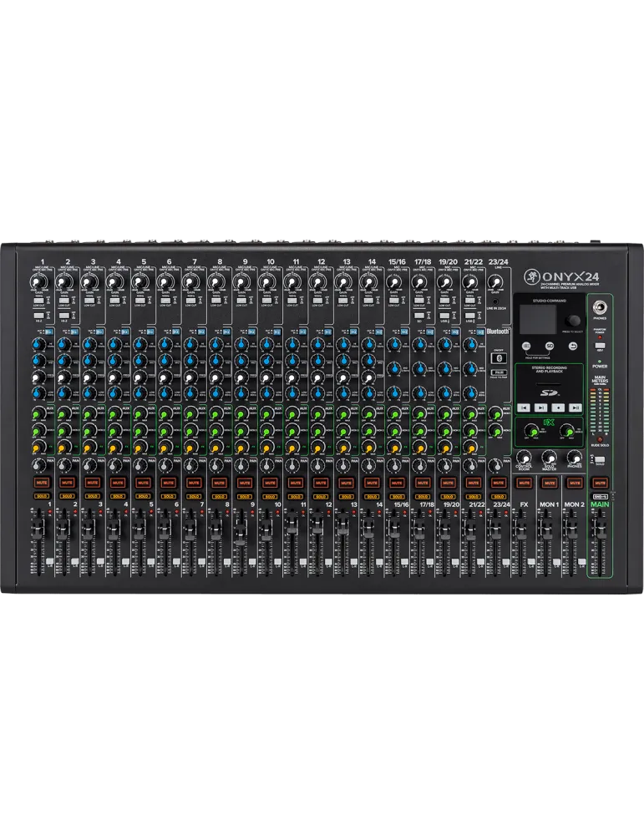Screen dimensions: 644x835
Task: Toggle the Hi-Z switch on channel 2
Action: [x=63, y=316]
